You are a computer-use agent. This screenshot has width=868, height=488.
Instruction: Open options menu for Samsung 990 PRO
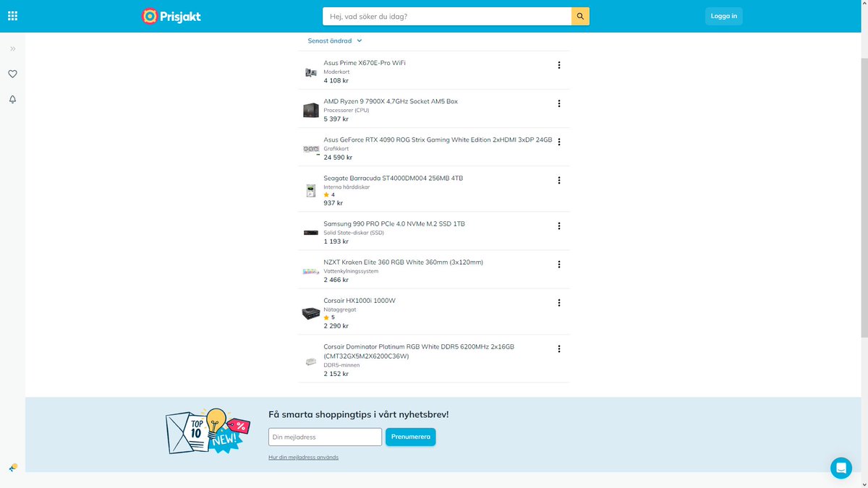[559, 226]
